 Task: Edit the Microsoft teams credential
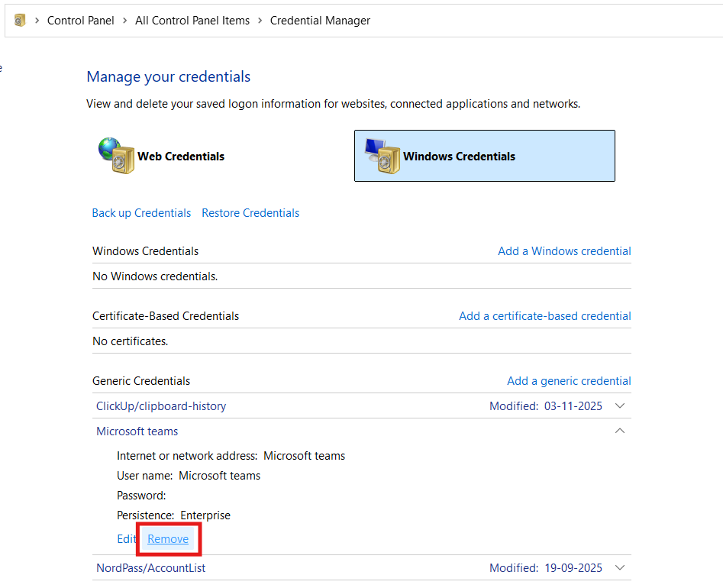[x=127, y=538]
